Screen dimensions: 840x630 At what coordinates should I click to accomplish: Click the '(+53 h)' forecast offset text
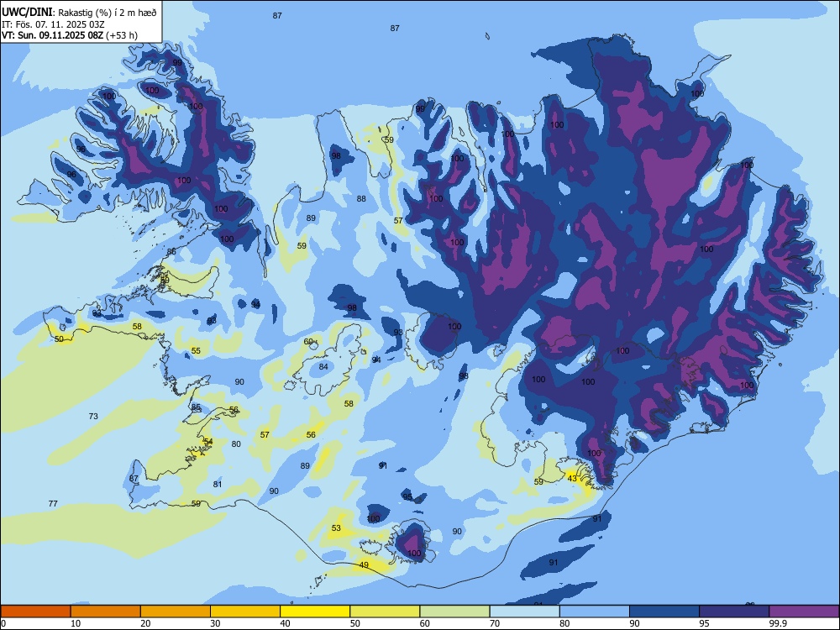pyautogui.click(x=122, y=35)
